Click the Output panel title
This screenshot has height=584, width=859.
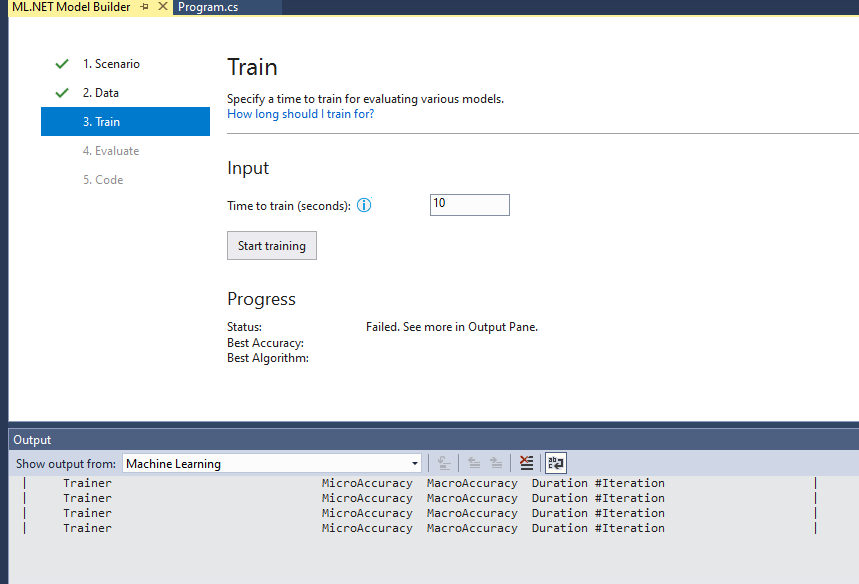click(x=32, y=440)
